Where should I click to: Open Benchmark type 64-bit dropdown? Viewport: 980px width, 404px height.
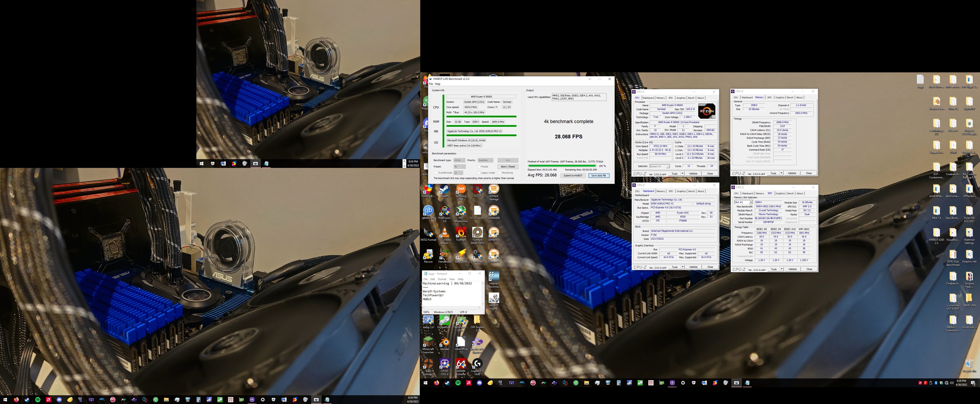(x=459, y=160)
